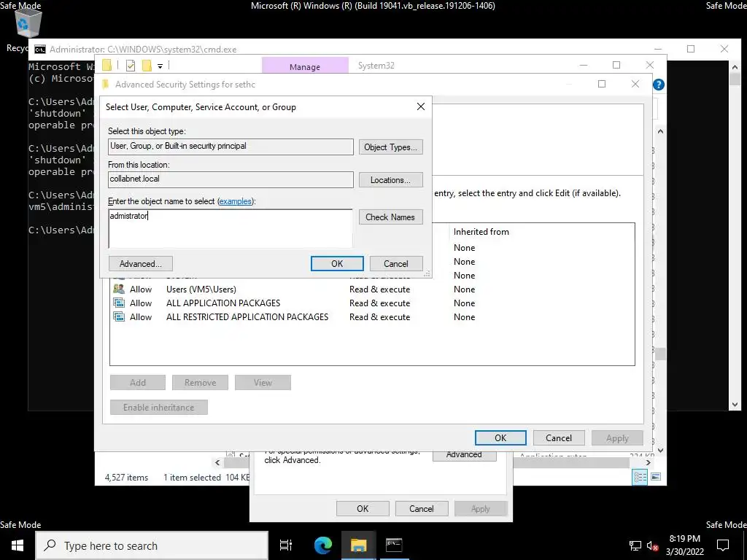Open File Explorer from the taskbar
This screenshot has height=560, width=747.
pyautogui.click(x=358, y=545)
